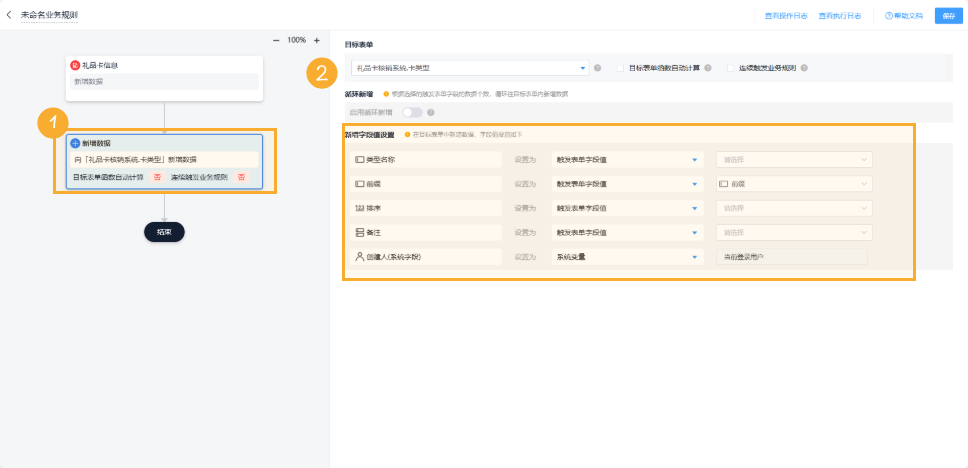
Task: Open help tooltip beside 启用循环新增 switch
Action: coord(431,112)
